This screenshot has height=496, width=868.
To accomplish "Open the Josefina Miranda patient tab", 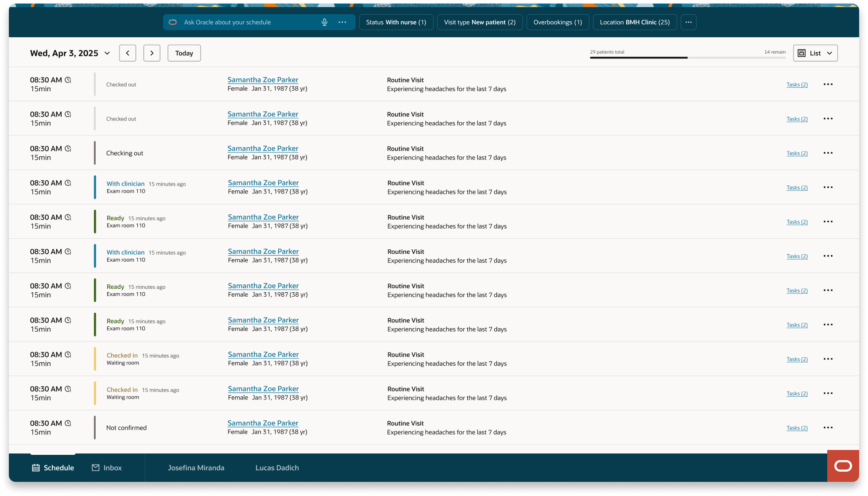I will point(196,468).
